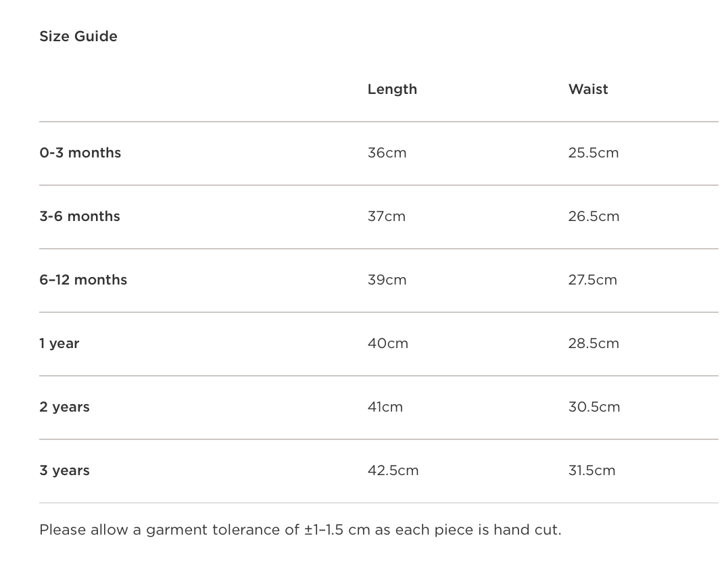The height and width of the screenshot is (588, 726).
Task: Click the 37cm length value
Action: (387, 216)
